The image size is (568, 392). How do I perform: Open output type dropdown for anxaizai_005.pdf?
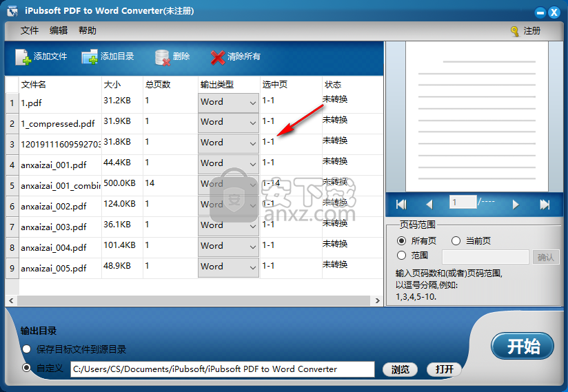228,267
